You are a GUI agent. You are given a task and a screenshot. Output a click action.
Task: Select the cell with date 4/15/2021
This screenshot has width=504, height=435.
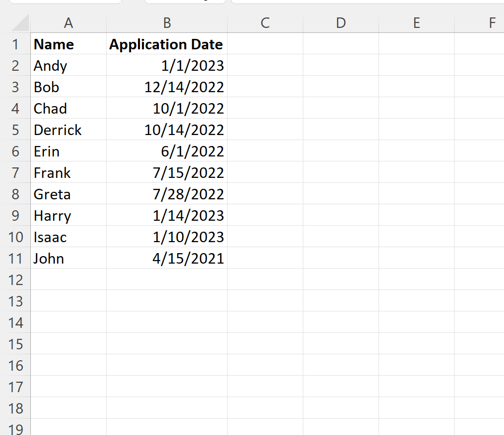[x=167, y=258]
